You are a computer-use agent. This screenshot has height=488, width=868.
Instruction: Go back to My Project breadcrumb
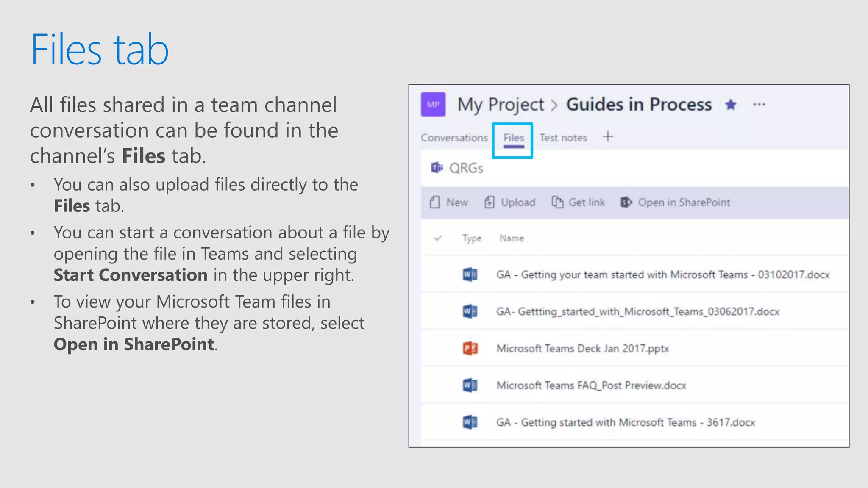(x=501, y=105)
